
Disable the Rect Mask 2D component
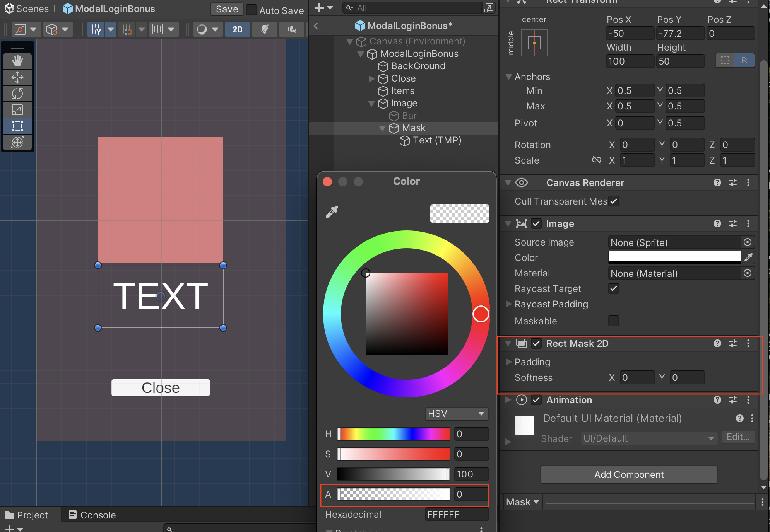536,343
